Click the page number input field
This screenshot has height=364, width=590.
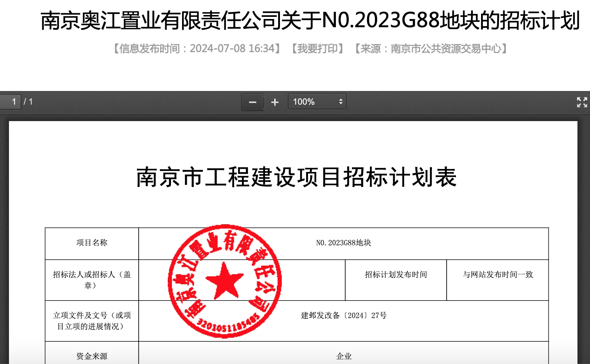tap(10, 102)
